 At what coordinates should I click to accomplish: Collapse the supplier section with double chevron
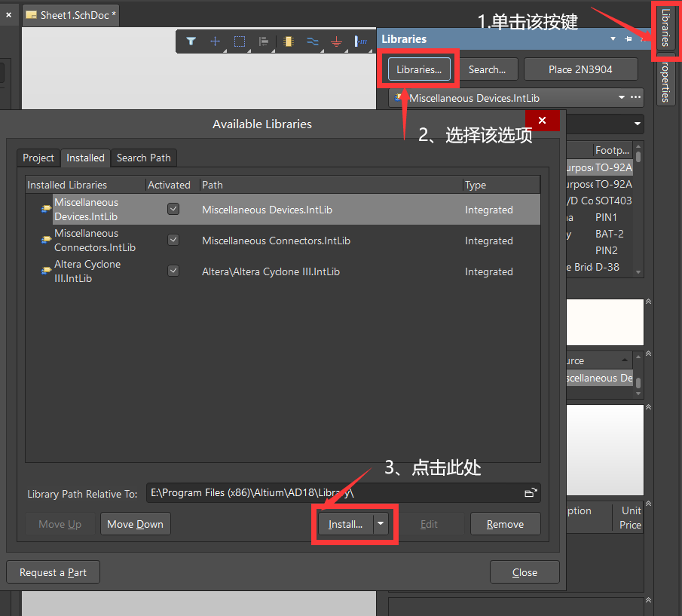pyautogui.click(x=649, y=504)
